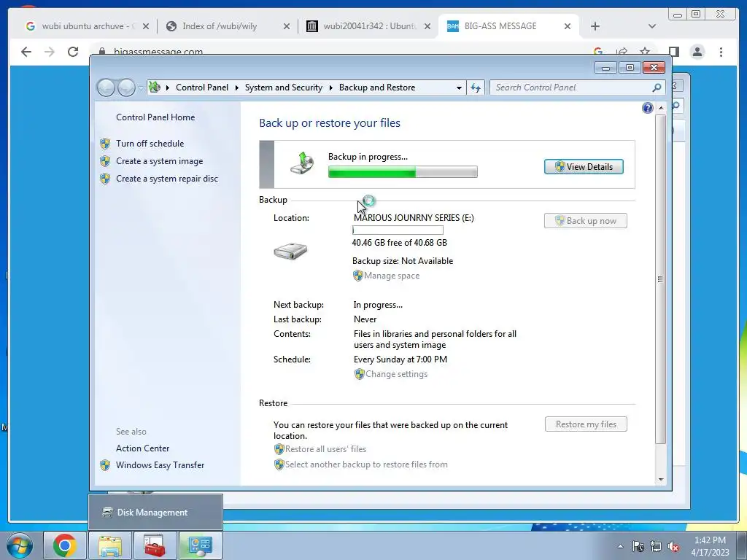Click Chrome back arrow
The height and width of the screenshot is (560, 747).
click(x=26, y=52)
